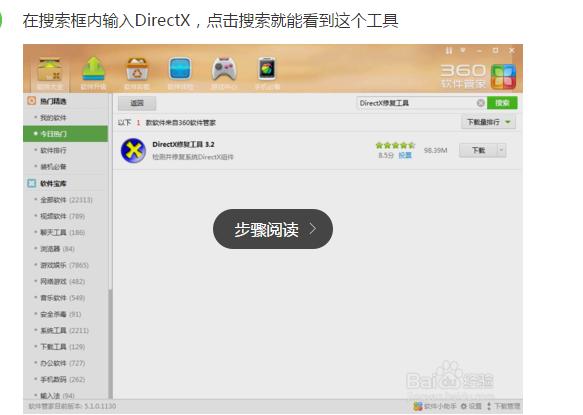This screenshot has width=583, height=415.
Task: Select 安全杀毒 (91) category
Action: coord(61,314)
